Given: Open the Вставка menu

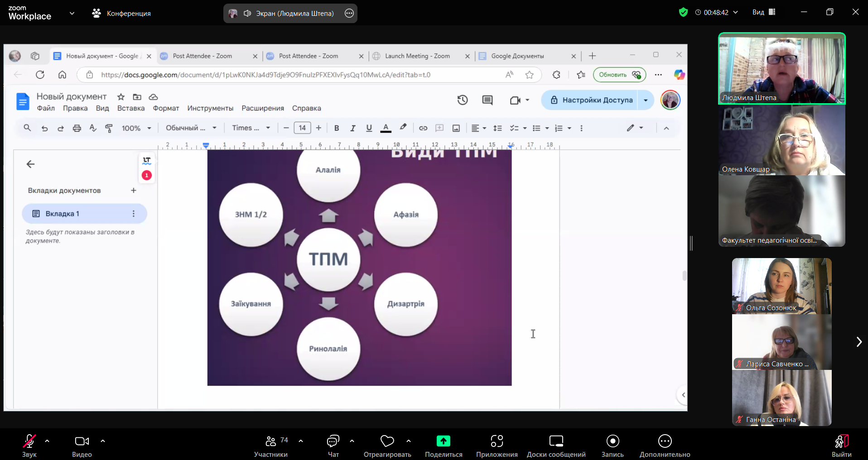Looking at the screenshot, I should tap(130, 108).
